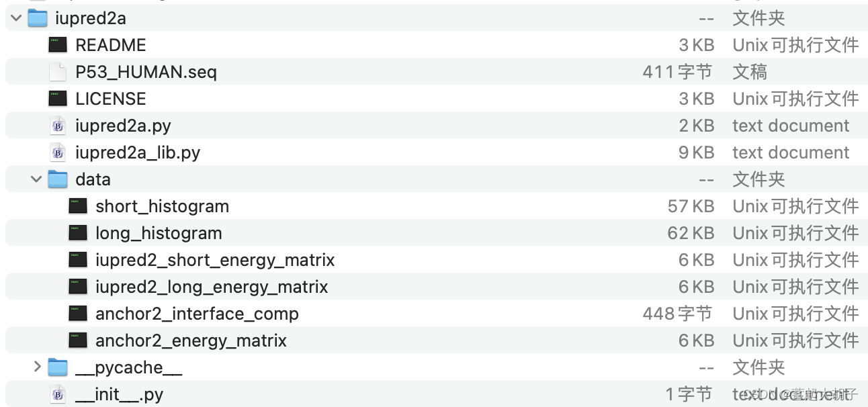The height and width of the screenshot is (407, 868).
Task: Select the iupred2_short_energy_matrix file
Action: 215,260
